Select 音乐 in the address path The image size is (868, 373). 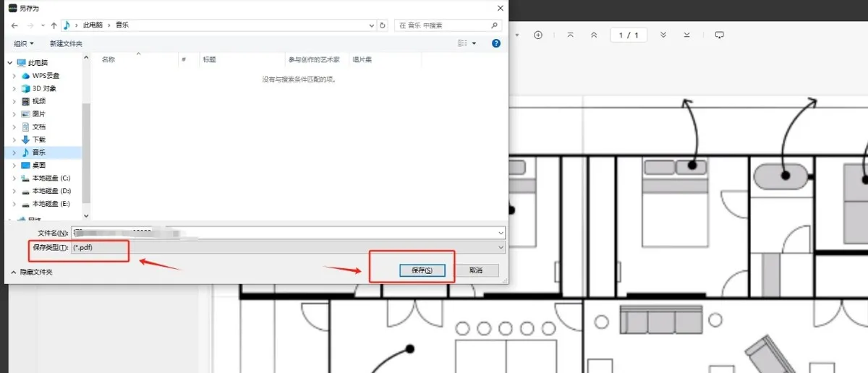point(121,25)
